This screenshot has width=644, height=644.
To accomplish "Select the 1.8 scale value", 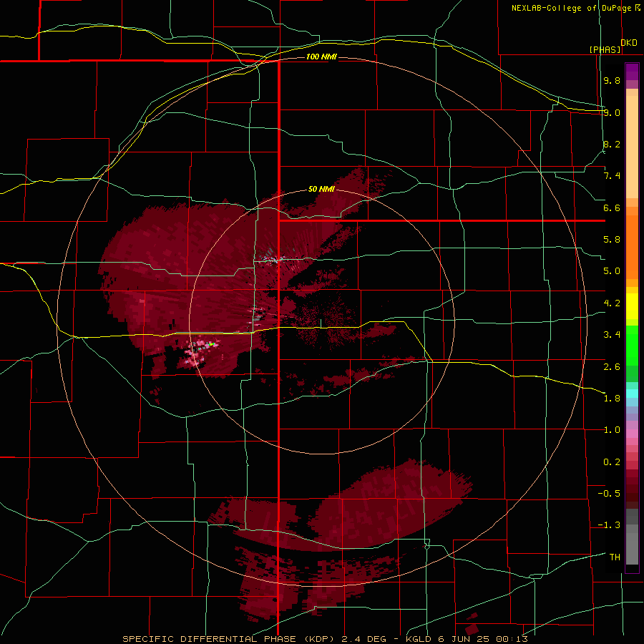I will pyautogui.click(x=612, y=399).
